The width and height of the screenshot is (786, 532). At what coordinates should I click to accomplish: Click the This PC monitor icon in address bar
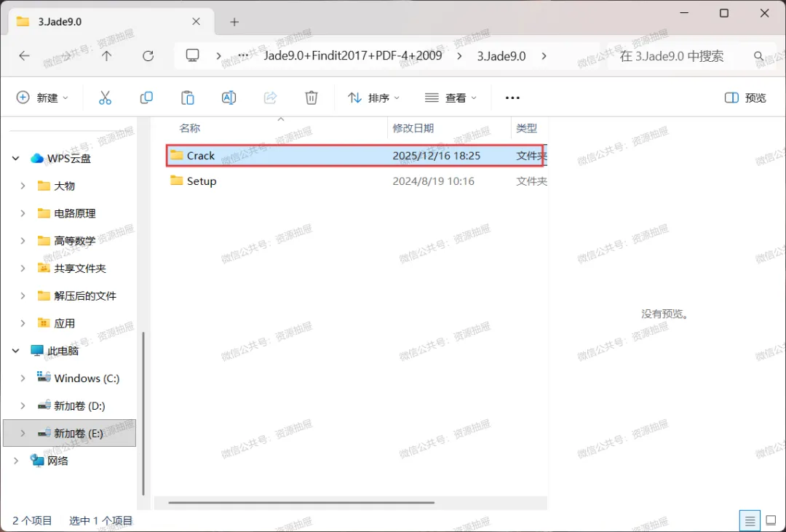pos(192,55)
